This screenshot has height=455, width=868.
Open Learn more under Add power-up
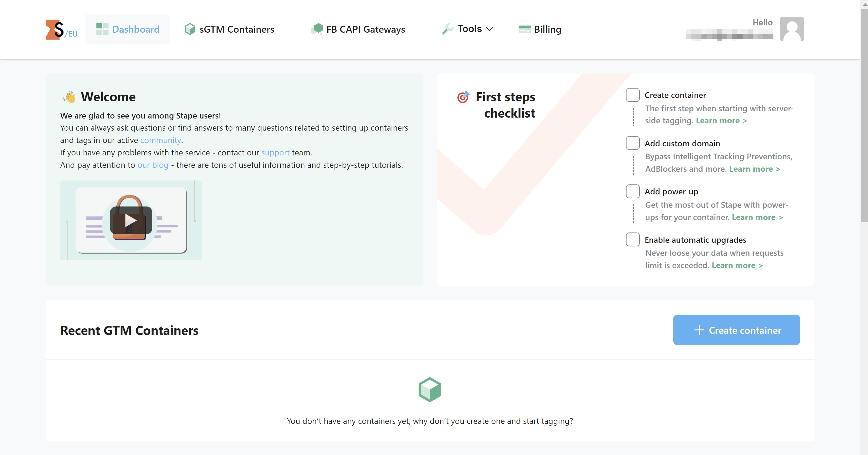[757, 217]
